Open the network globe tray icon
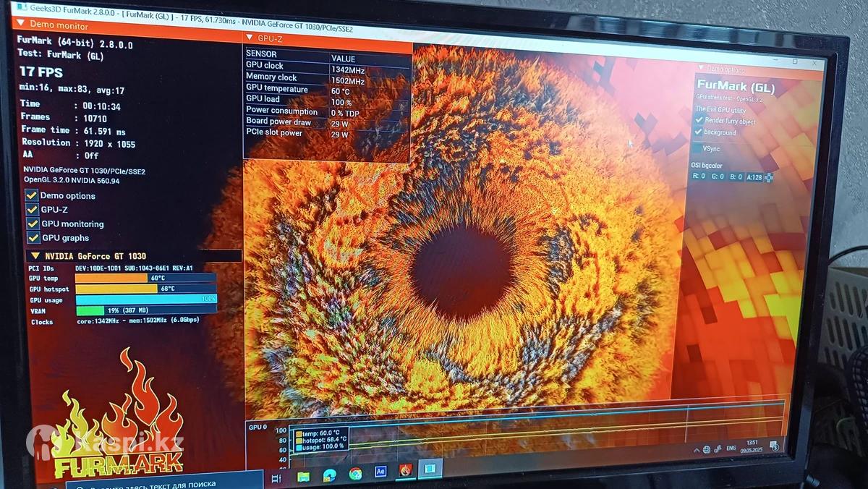The width and height of the screenshot is (868, 489). click(x=707, y=449)
